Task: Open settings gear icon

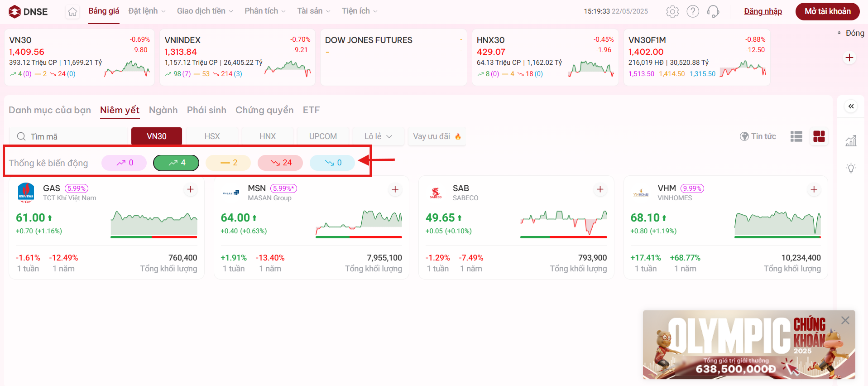Action: click(x=672, y=11)
